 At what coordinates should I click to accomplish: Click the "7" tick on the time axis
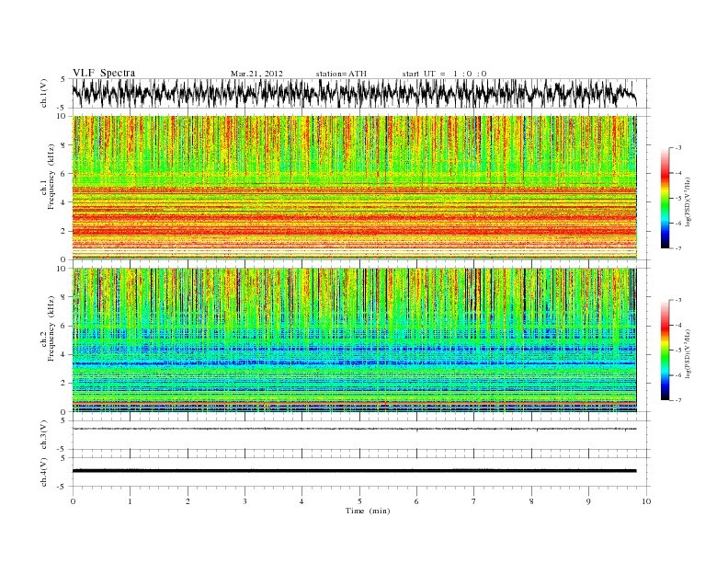coord(473,501)
